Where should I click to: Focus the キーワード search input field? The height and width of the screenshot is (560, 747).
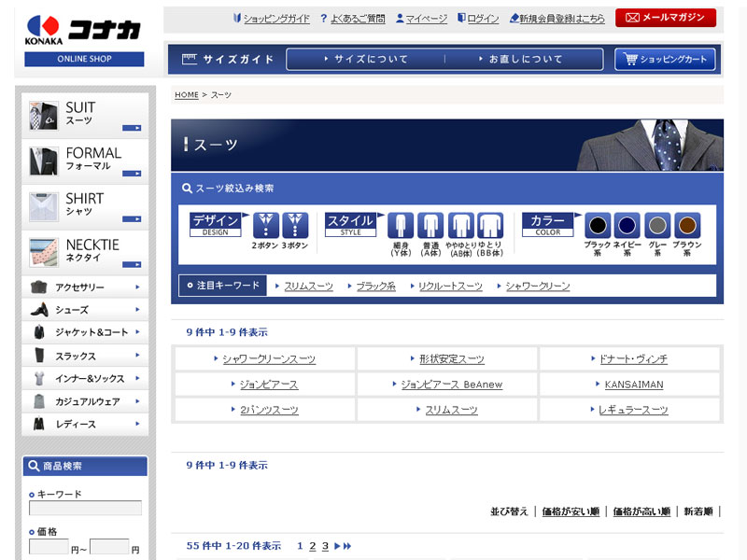pos(85,508)
